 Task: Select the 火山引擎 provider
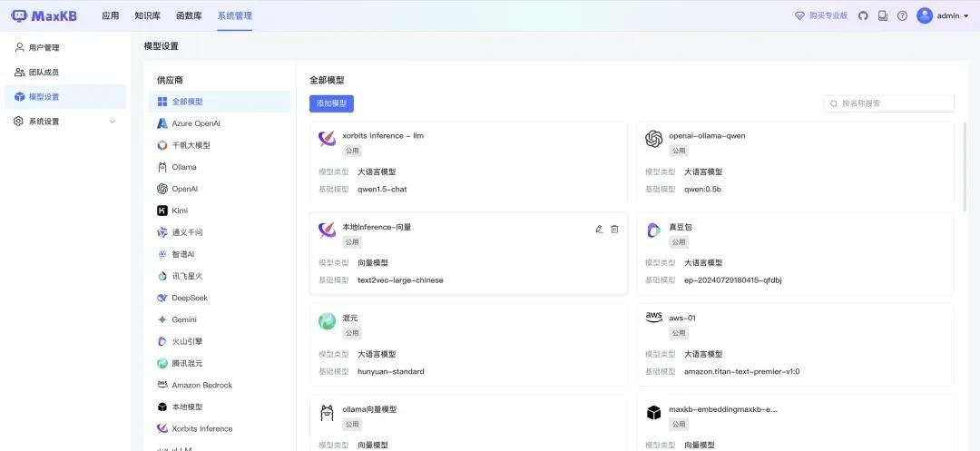[x=220, y=342]
